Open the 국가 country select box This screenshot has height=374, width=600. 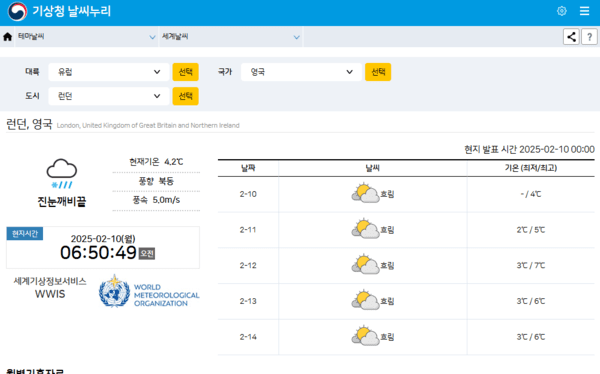[x=301, y=72]
